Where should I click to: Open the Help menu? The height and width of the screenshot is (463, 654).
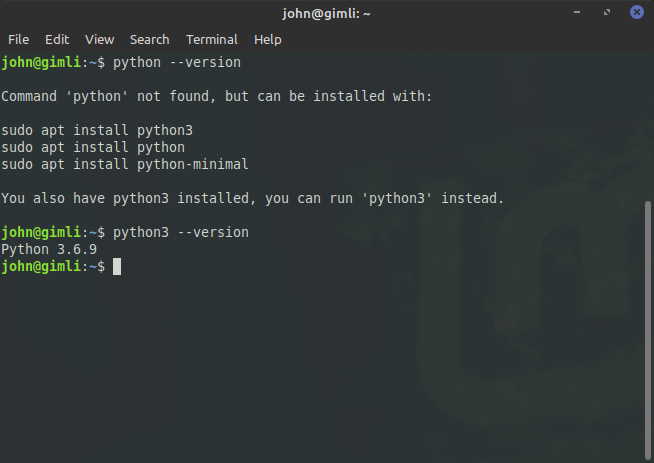point(267,40)
